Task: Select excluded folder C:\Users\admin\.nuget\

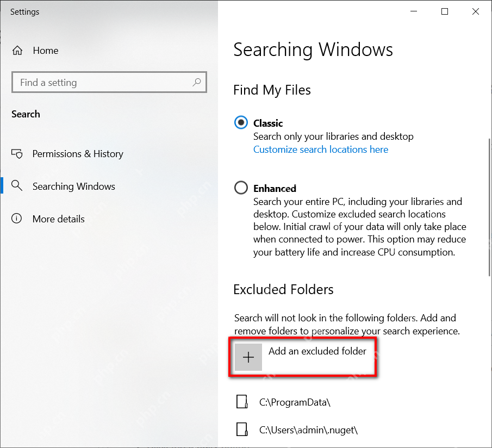Action: click(308, 430)
